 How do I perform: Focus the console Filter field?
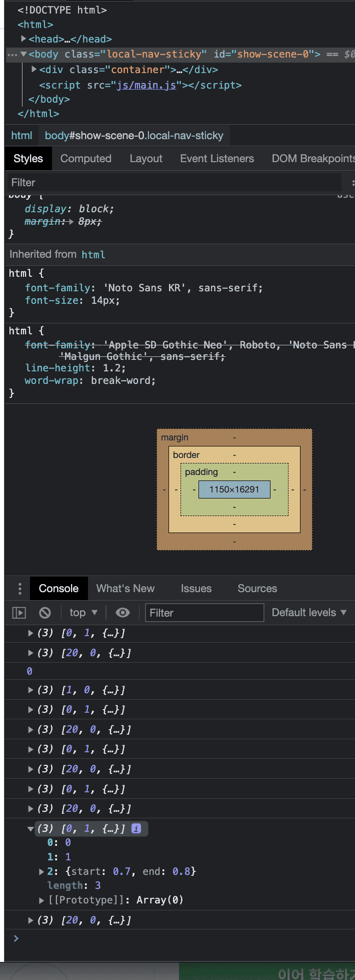point(204,613)
